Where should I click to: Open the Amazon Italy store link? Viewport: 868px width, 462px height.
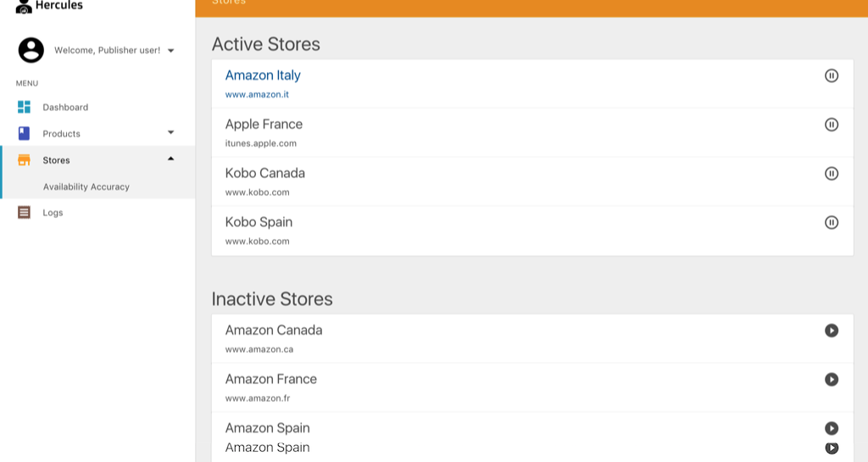263,75
